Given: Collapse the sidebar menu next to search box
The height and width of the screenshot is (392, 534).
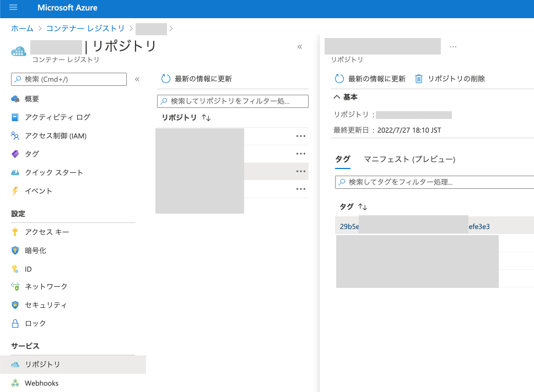Looking at the screenshot, I should (x=137, y=79).
